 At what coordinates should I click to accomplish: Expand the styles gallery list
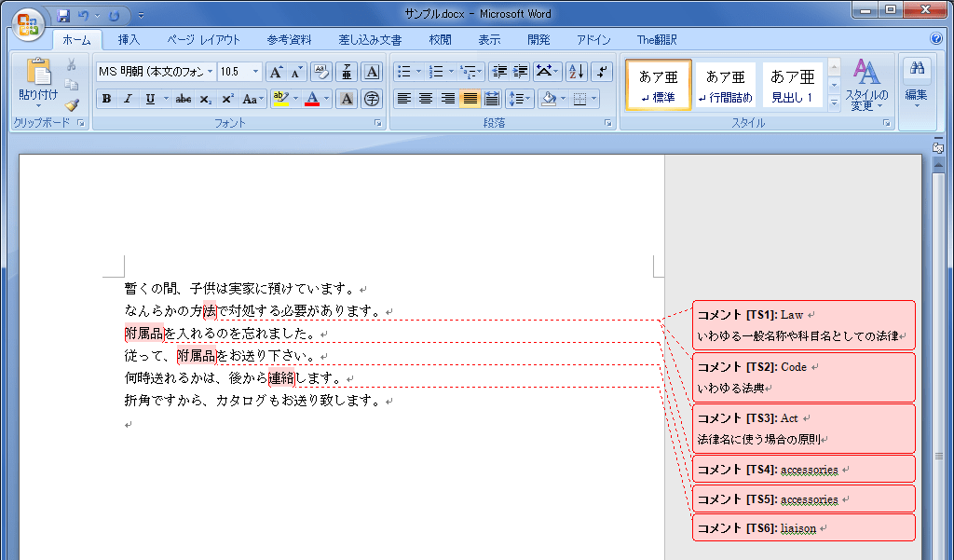pyautogui.click(x=834, y=103)
